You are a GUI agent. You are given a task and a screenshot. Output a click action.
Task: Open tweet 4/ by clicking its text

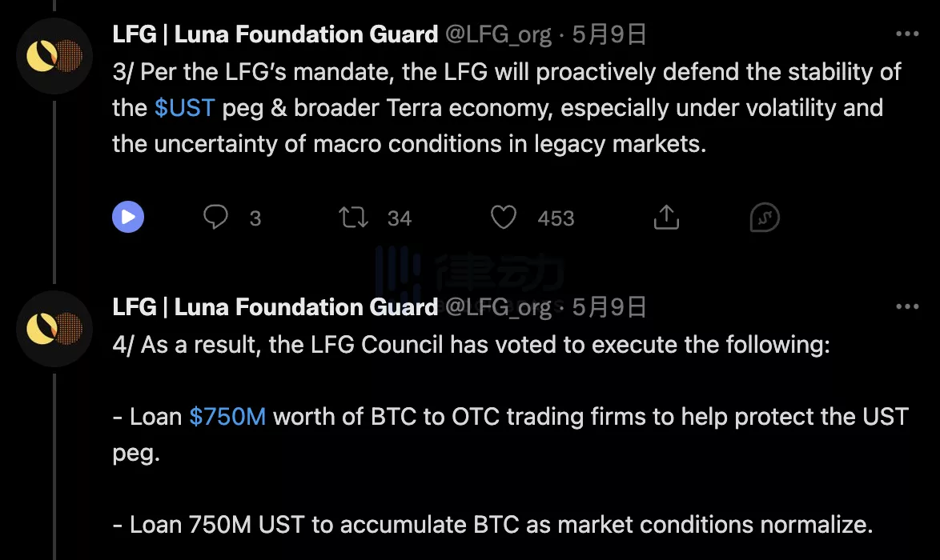point(472,346)
